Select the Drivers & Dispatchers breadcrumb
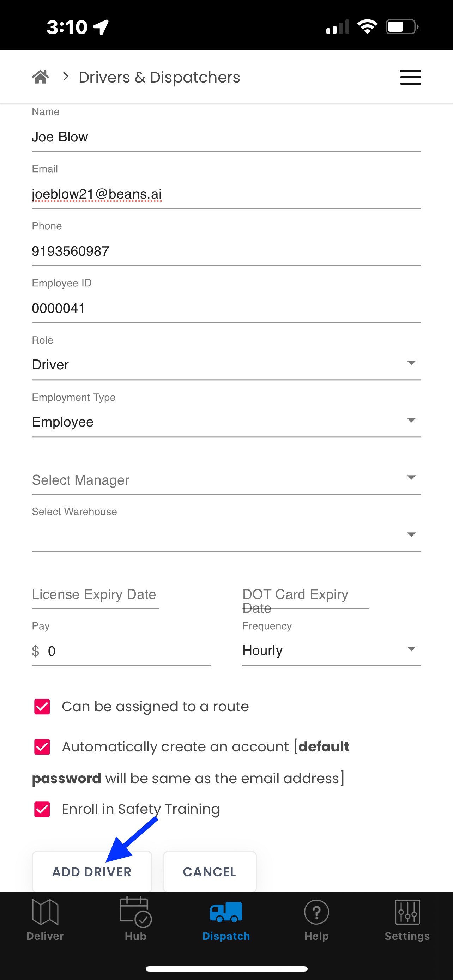The width and height of the screenshot is (453, 980). coord(159,77)
